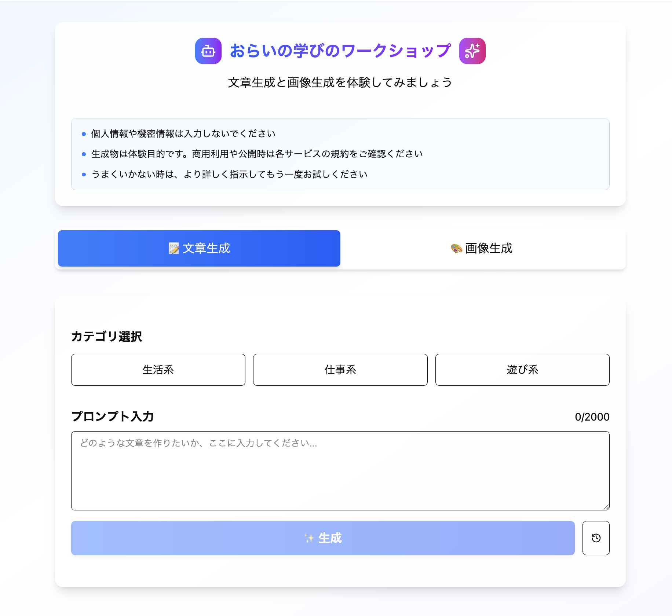
Task: Click the memo icon on the 文章生成 tab
Action: [173, 248]
